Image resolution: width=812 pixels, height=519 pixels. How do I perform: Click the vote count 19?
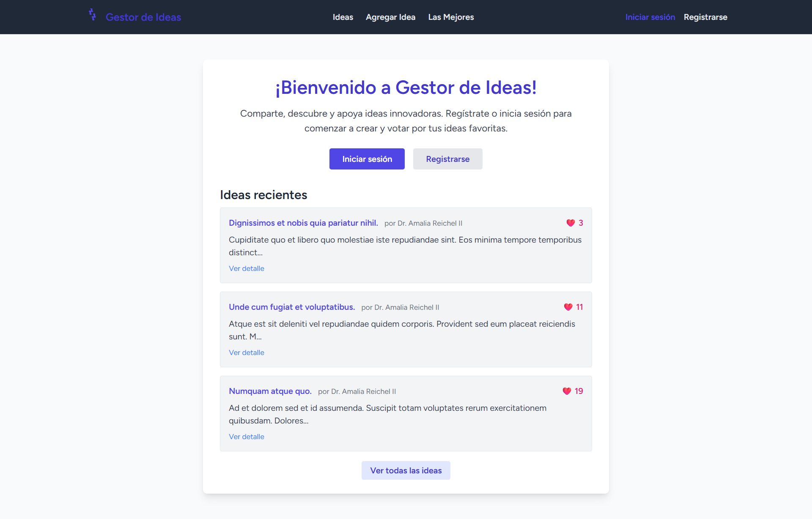579,391
